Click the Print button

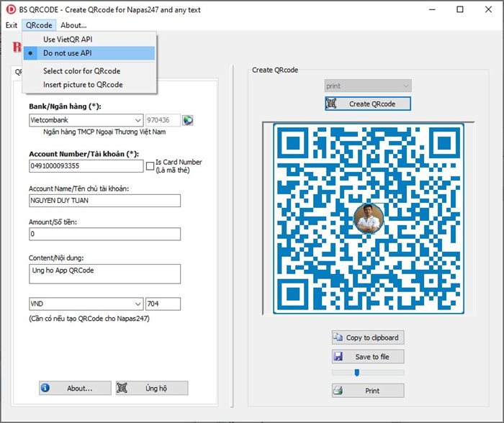pos(368,391)
